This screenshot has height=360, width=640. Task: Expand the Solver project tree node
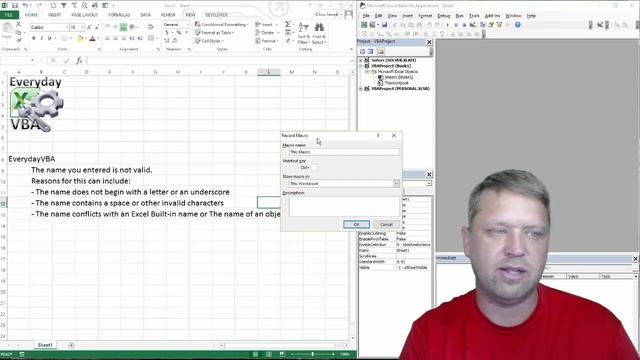point(361,60)
